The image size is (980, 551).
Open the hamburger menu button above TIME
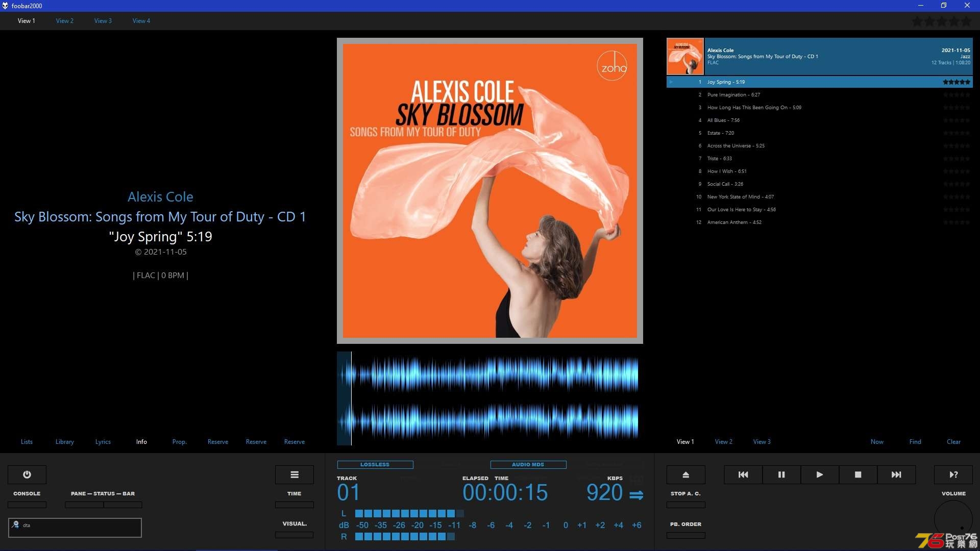[x=295, y=474]
